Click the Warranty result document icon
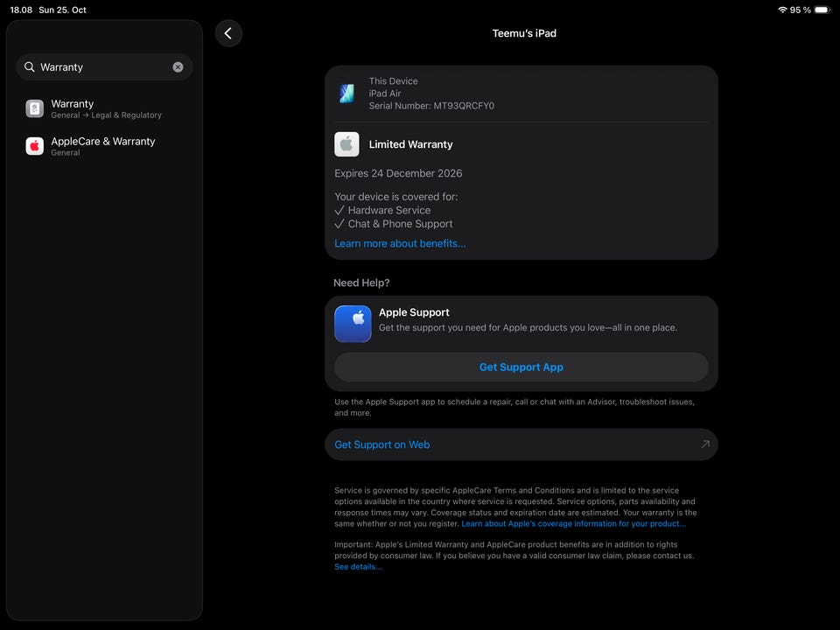 click(x=35, y=108)
